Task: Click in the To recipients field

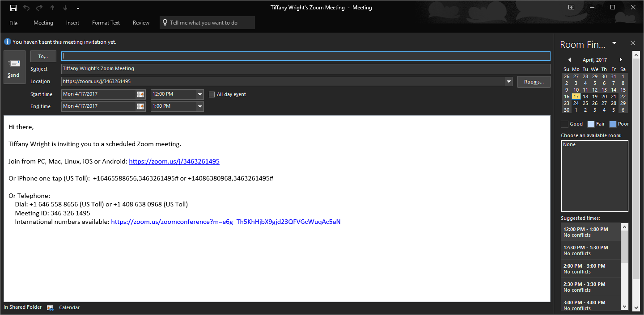Action: 306,56
